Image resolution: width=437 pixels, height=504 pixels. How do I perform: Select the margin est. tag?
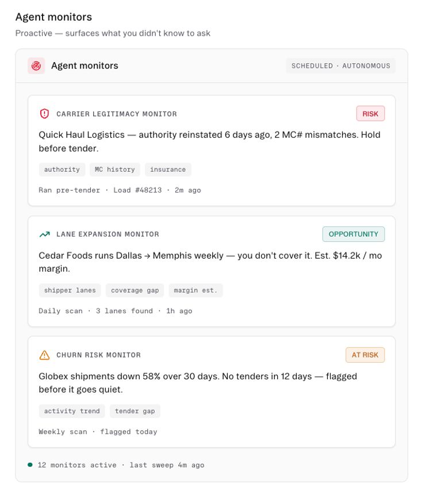click(x=195, y=291)
